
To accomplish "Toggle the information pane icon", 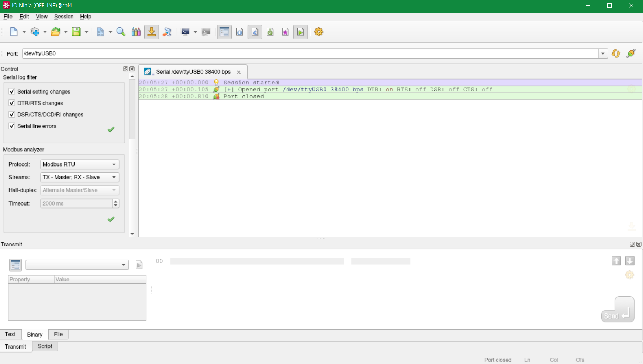I will [x=240, y=32].
